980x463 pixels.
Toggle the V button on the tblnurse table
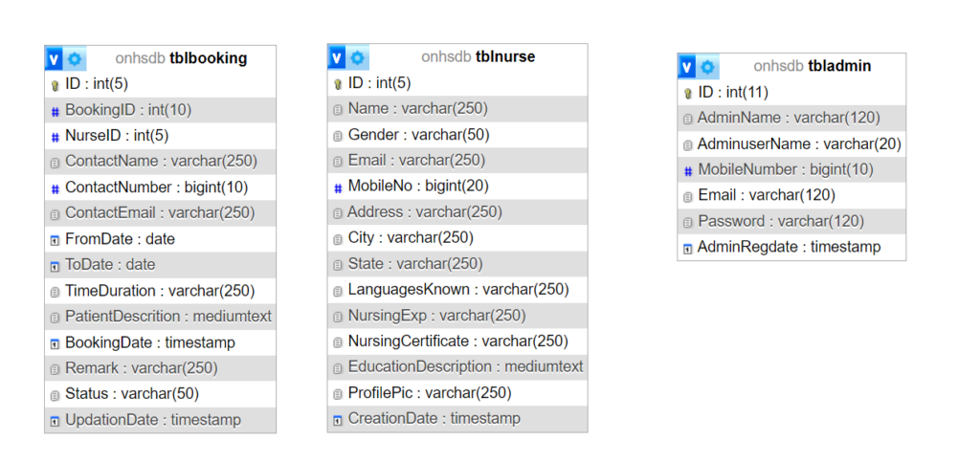click(337, 58)
